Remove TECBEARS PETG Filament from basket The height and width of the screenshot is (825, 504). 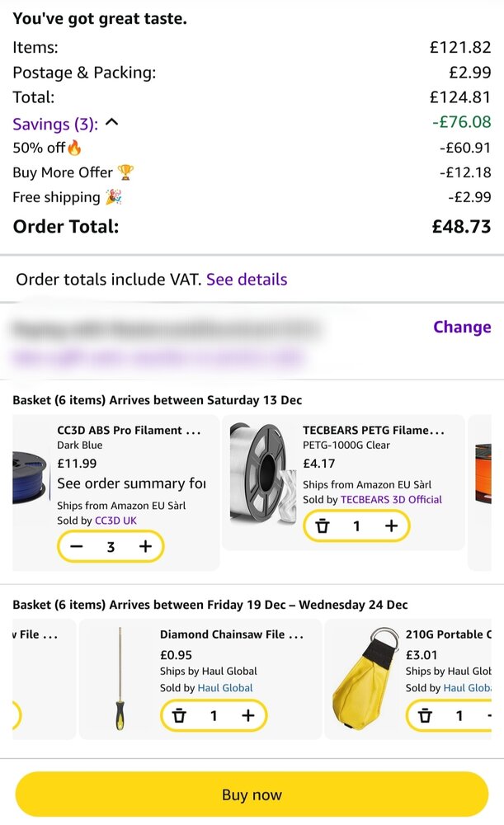click(323, 526)
